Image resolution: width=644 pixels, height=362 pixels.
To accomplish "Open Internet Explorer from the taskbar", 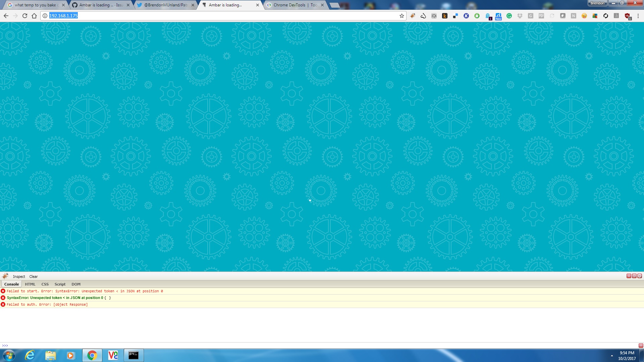I will [x=30, y=355].
